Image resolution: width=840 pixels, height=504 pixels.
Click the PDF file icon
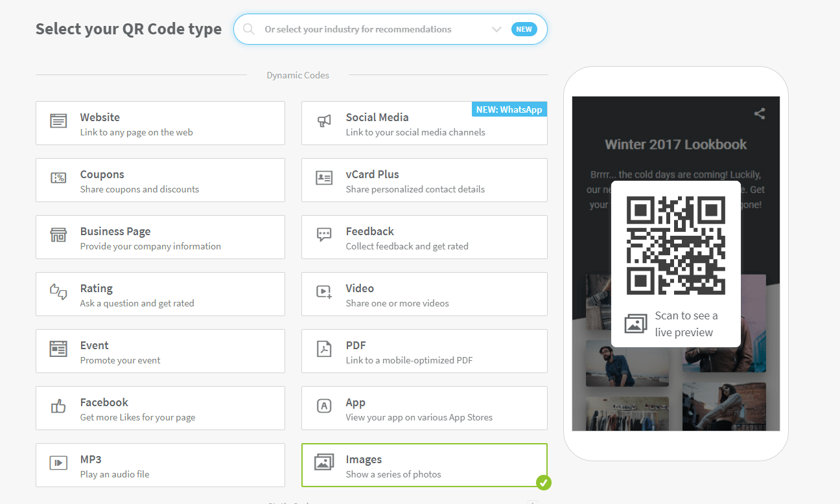[x=323, y=349]
